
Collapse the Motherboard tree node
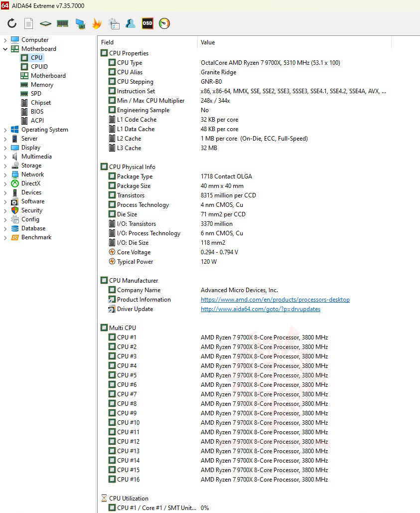(x=5, y=49)
